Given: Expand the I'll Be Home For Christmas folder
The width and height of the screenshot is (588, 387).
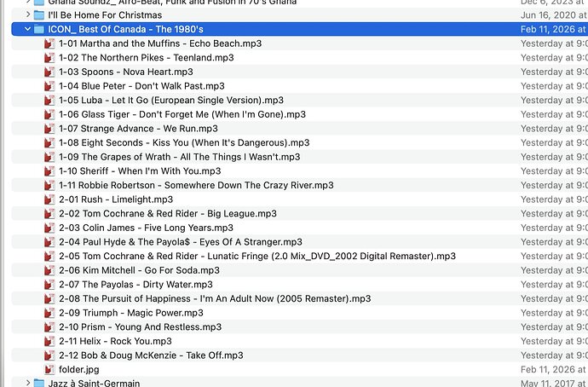Looking at the screenshot, I should (x=28, y=14).
